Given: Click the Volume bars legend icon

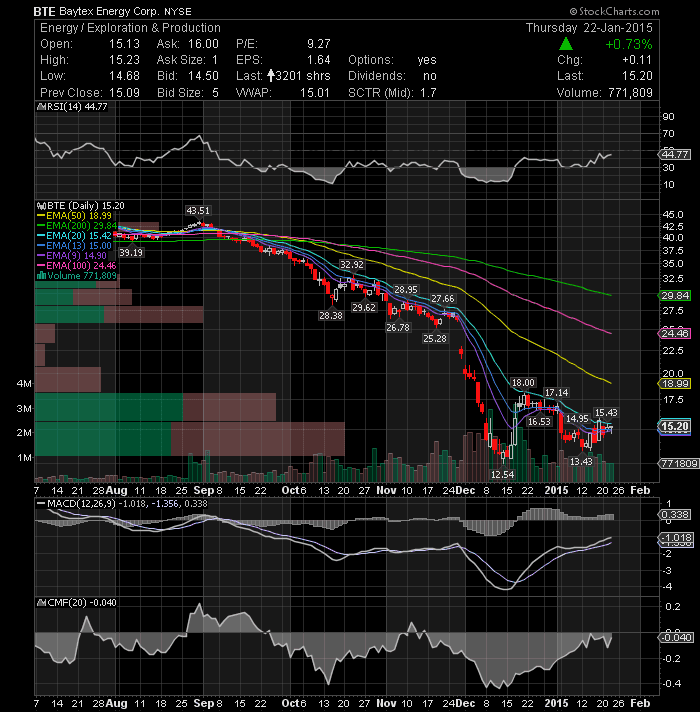Looking at the screenshot, I should [x=41, y=275].
